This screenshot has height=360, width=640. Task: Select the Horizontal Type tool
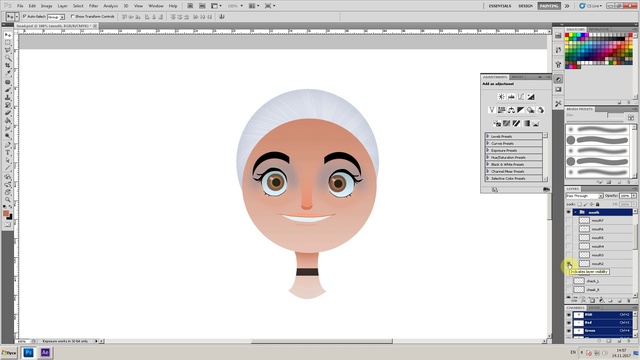click(x=8, y=153)
